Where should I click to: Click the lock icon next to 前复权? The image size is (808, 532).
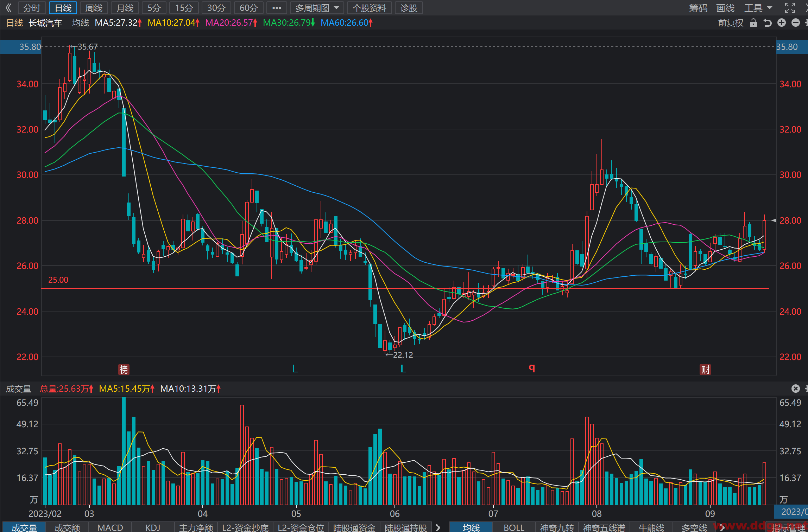753,23
